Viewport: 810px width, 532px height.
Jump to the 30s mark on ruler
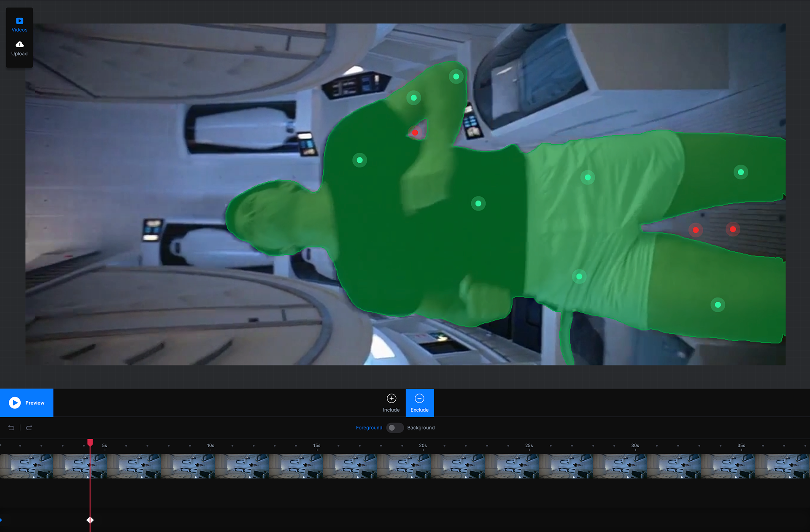pyautogui.click(x=635, y=446)
